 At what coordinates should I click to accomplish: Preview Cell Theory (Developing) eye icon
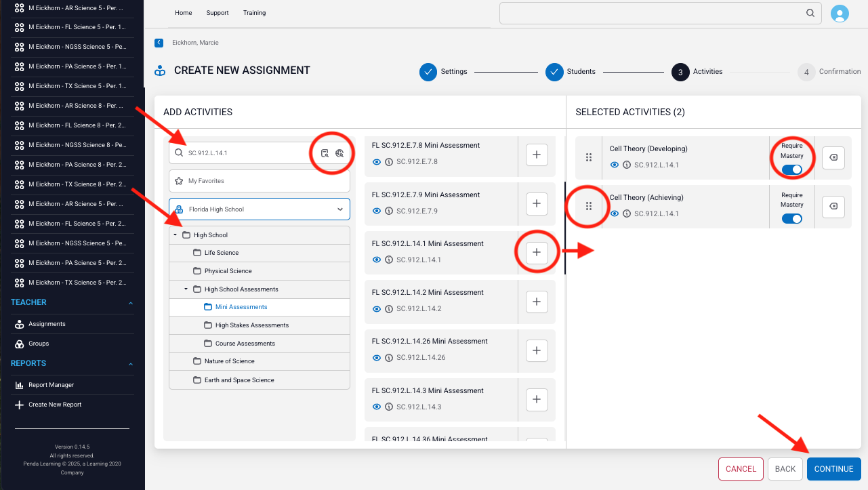point(615,165)
